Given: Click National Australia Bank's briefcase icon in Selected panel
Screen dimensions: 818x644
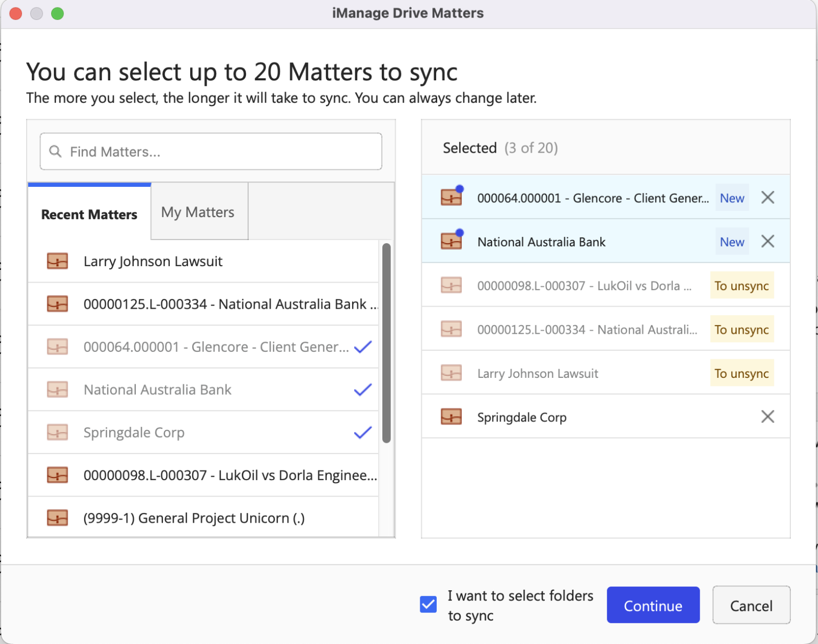Looking at the screenshot, I should point(451,241).
